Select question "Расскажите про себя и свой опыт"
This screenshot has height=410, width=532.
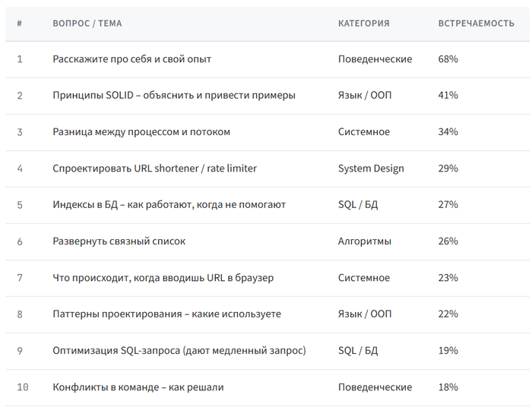click(131, 59)
